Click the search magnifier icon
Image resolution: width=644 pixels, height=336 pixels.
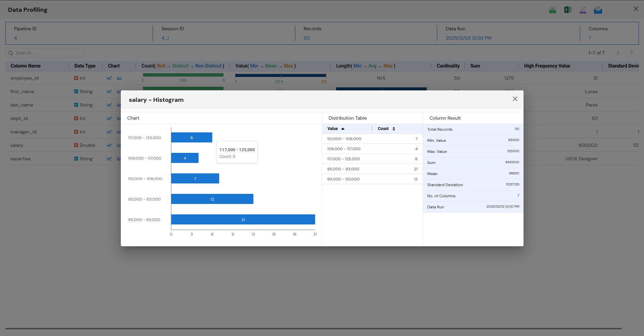pos(11,53)
